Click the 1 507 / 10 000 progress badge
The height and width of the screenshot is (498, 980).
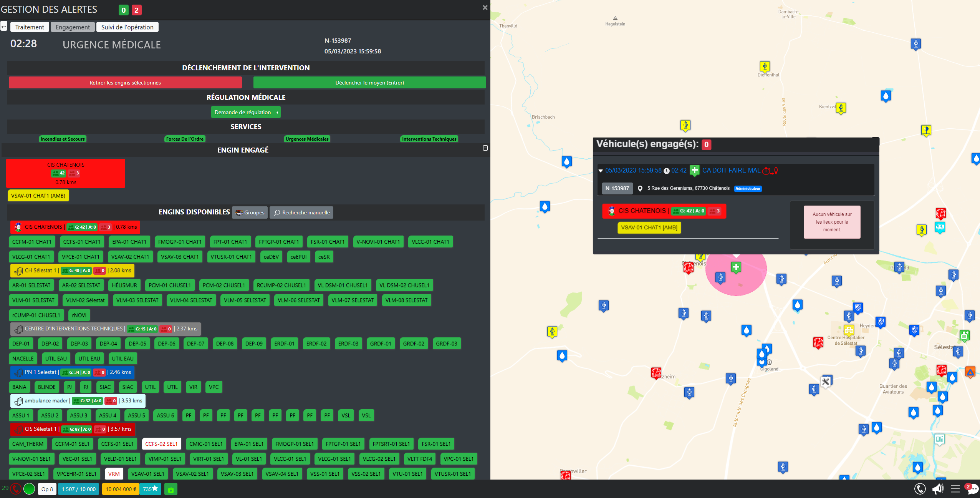[79, 489]
